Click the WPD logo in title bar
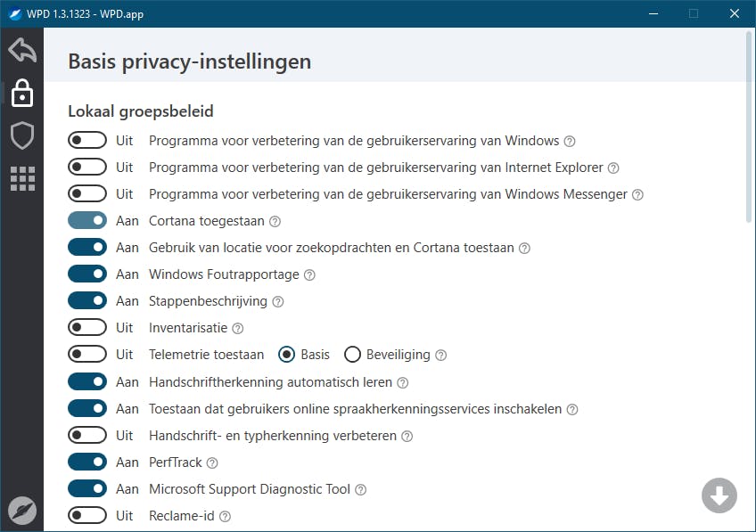This screenshot has height=532, width=756. point(13,13)
